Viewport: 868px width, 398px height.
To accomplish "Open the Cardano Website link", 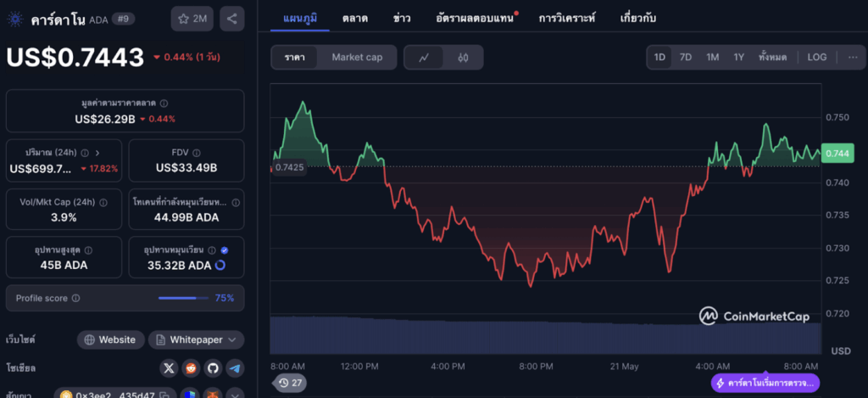I will click(x=108, y=339).
